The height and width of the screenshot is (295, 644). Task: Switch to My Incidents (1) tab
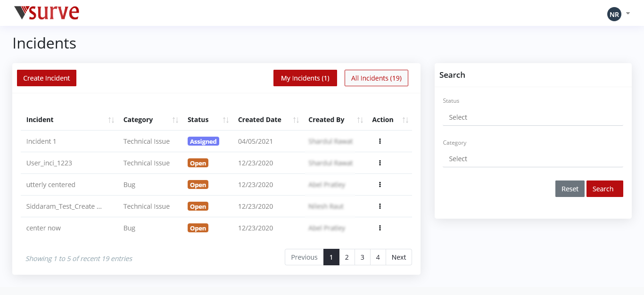(x=305, y=78)
